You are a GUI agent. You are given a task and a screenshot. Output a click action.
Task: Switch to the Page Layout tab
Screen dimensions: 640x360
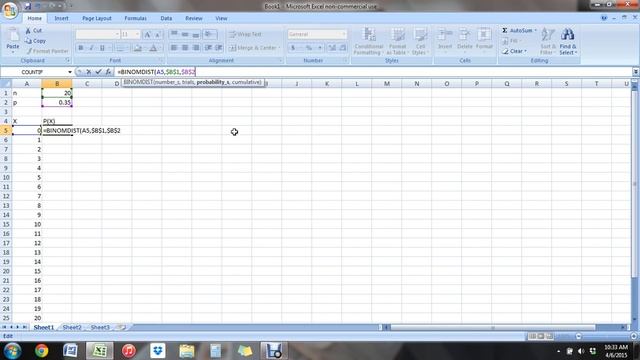[x=97, y=18]
